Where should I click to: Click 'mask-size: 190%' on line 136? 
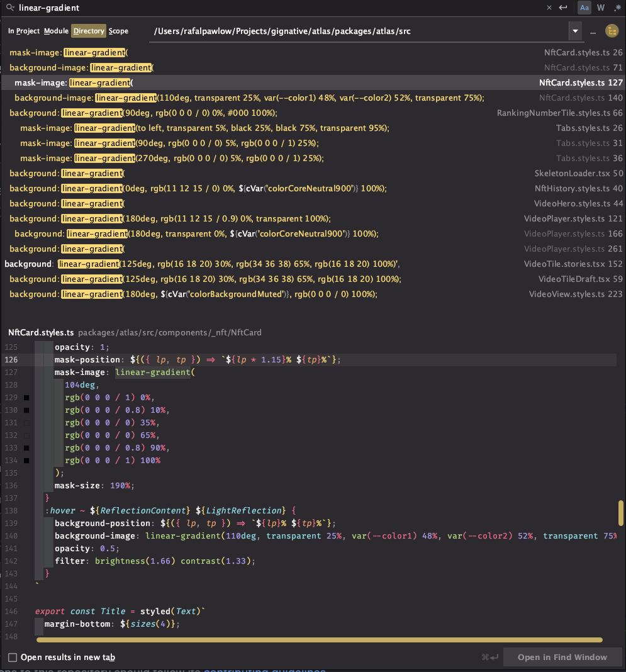pos(92,486)
